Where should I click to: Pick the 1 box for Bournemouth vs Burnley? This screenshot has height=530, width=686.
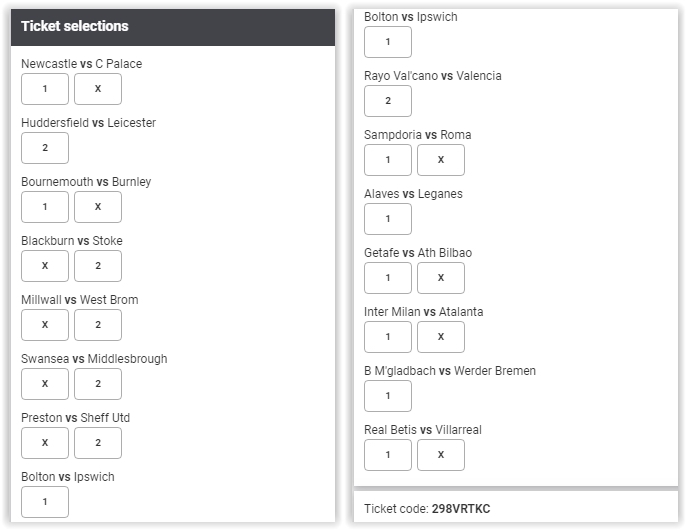(x=45, y=207)
